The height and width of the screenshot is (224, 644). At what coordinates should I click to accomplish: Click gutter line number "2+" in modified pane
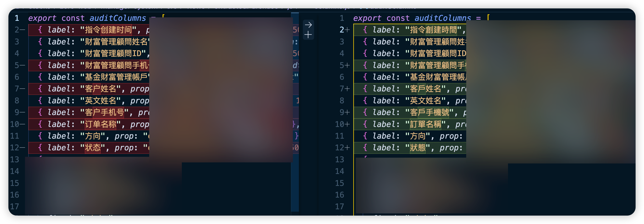click(x=344, y=30)
